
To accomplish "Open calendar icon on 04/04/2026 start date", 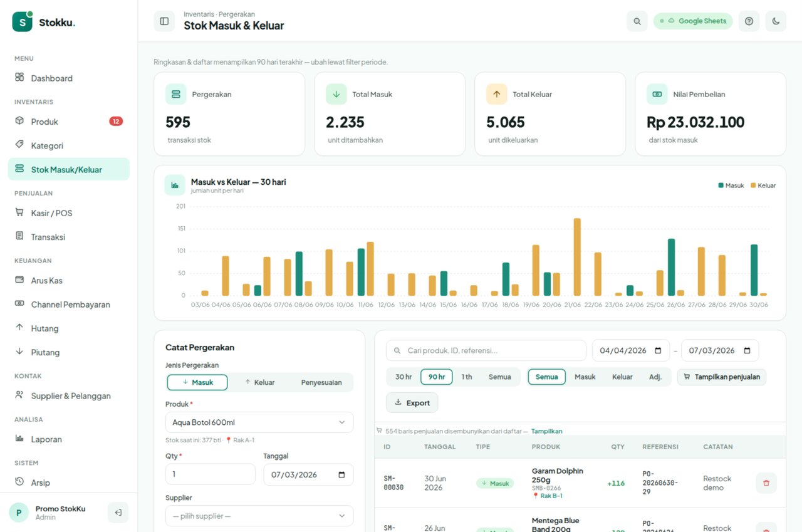I will pyautogui.click(x=658, y=351).
